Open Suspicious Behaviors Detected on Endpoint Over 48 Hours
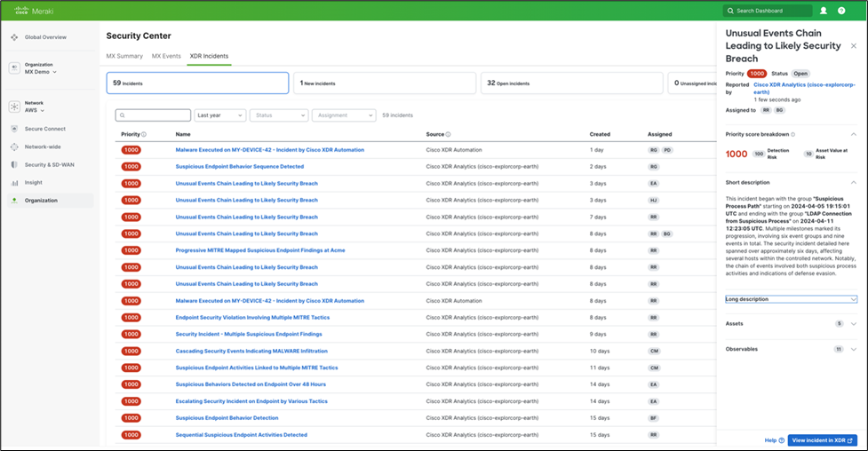 coord(251,384)
